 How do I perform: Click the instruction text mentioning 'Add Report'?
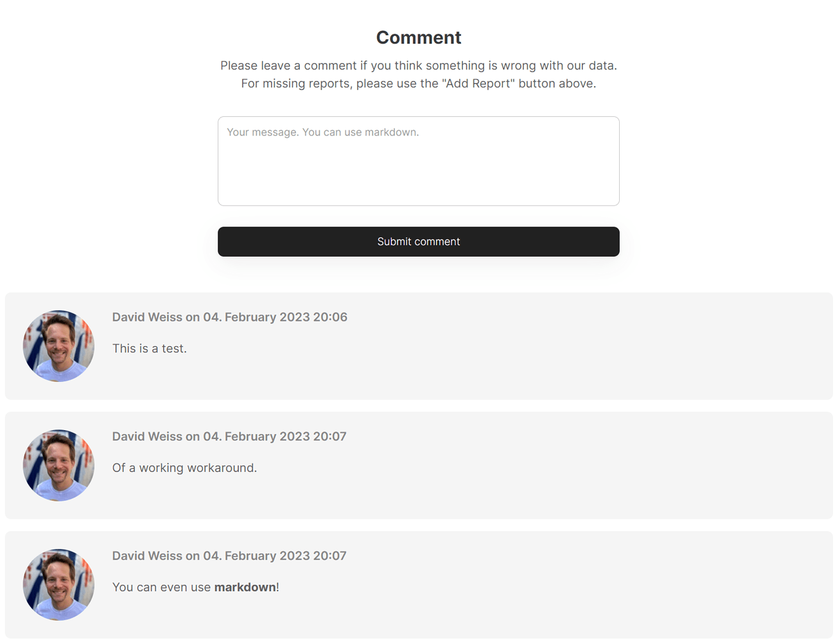[418, 83]
